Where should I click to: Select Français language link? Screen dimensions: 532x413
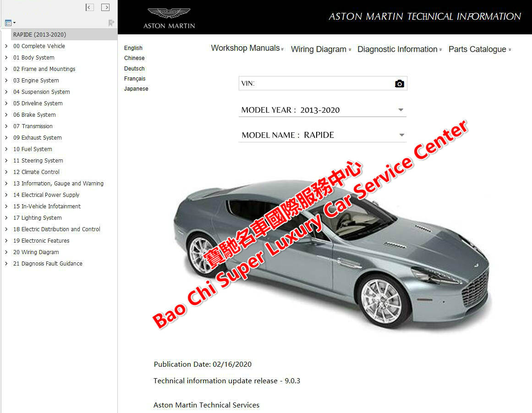coord(135,79)
